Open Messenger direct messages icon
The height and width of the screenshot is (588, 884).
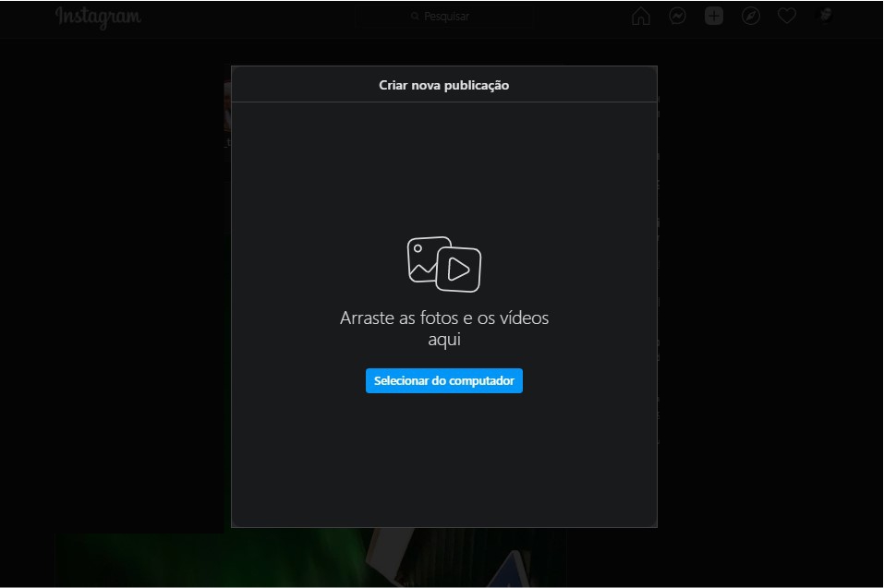pyautogui.click(x=677, y=16)
